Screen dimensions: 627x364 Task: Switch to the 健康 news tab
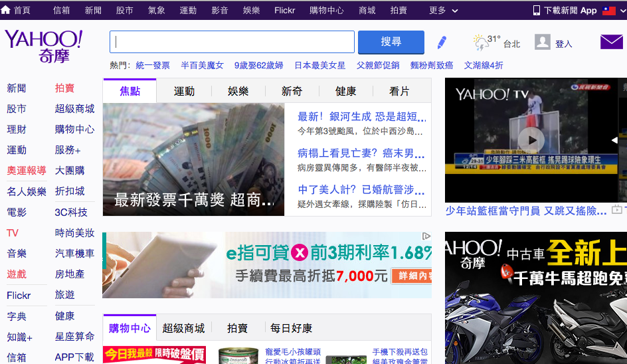click(345, 91)
